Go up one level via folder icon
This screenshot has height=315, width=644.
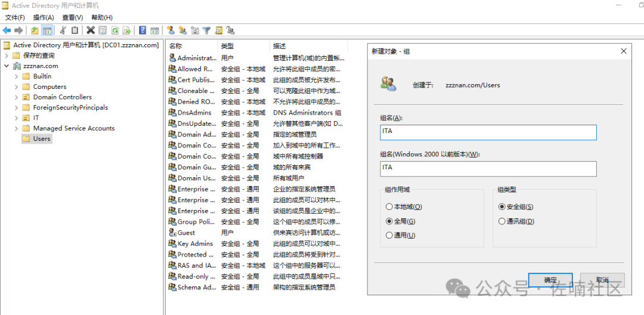(35, 30)
